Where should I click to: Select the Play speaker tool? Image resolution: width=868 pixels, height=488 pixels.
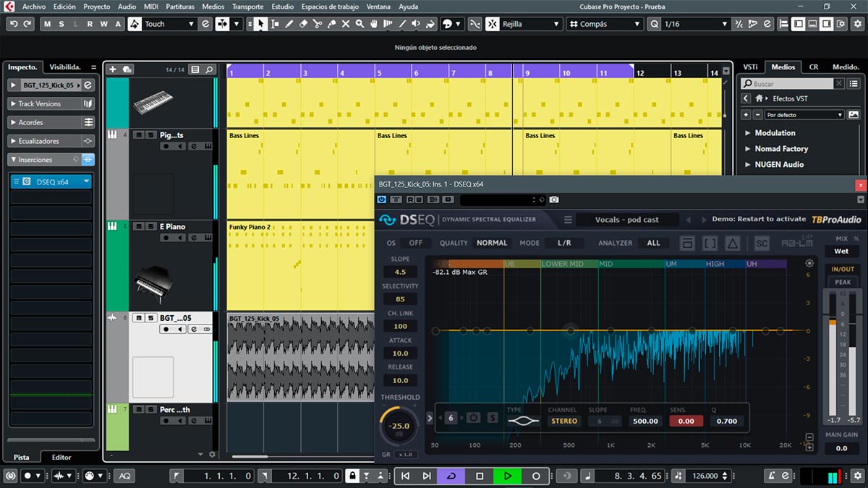[x=416, y=24]
